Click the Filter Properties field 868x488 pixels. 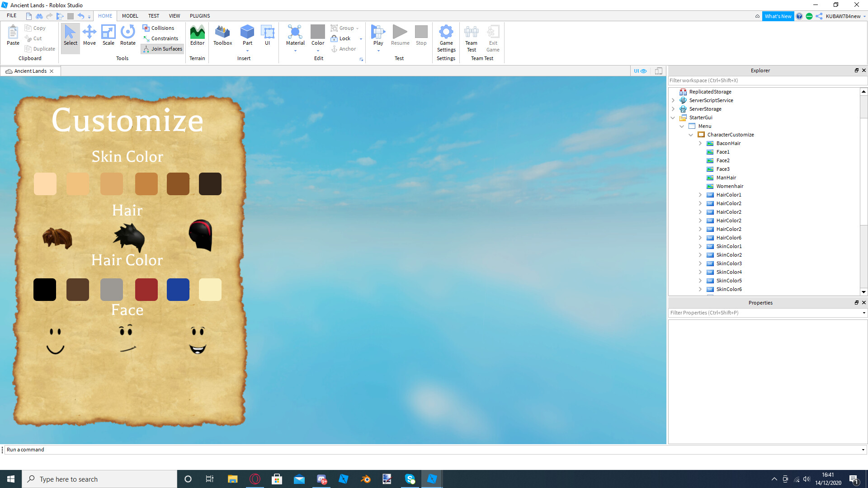pyautogui.click(x=767, y=313)
